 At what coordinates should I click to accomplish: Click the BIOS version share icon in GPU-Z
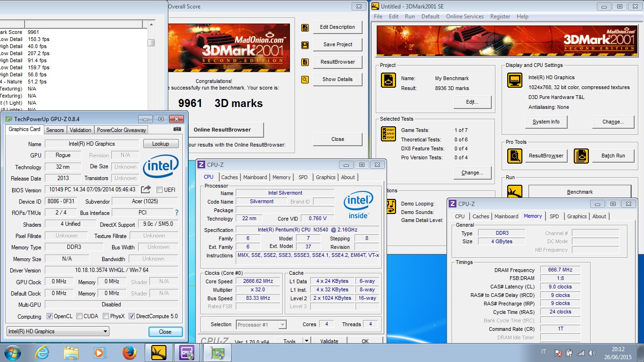point(146,189)
